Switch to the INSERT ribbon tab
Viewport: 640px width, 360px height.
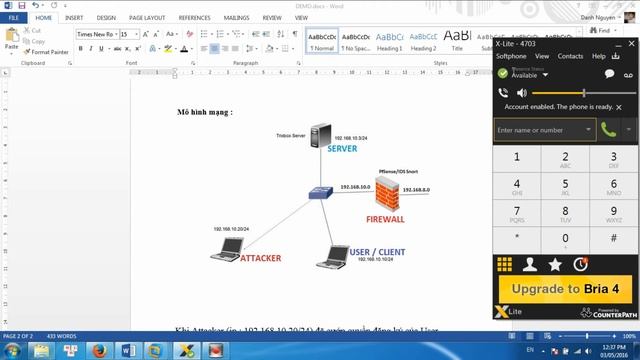click(74, 18)
